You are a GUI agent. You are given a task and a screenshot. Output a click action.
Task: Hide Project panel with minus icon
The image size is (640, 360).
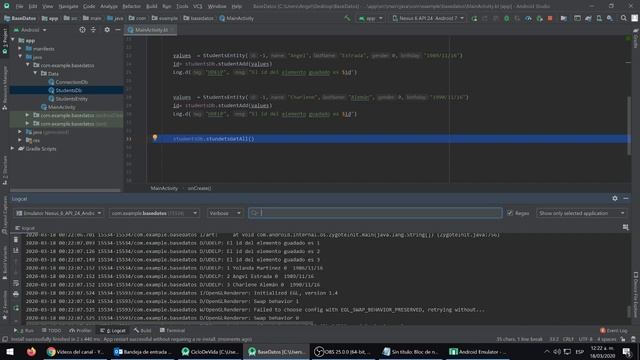tap(118, 30)
